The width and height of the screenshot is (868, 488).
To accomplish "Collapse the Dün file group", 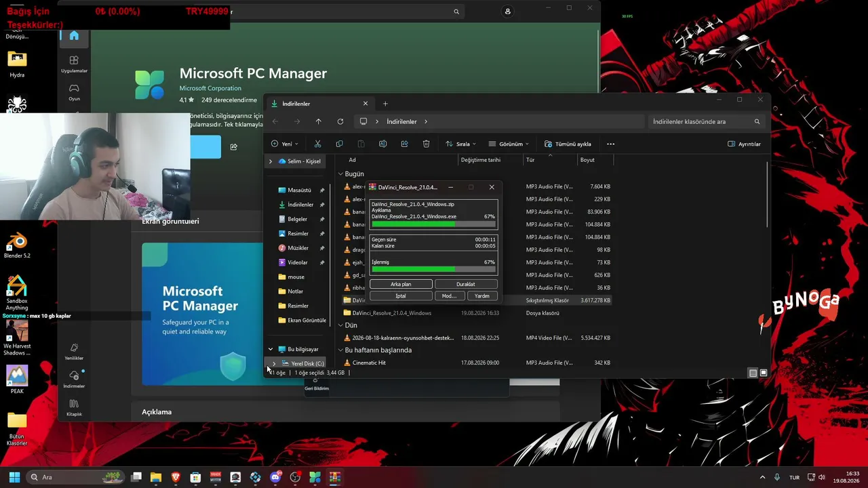I will (x=340, y=325).
